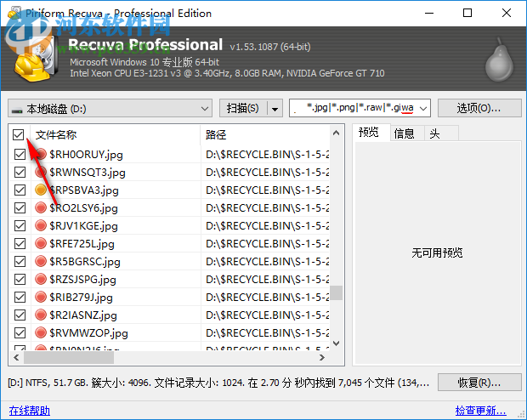The image size is (527, 420).
Task: Select file name $RVMWZOP.jpg
Action: 88,333
